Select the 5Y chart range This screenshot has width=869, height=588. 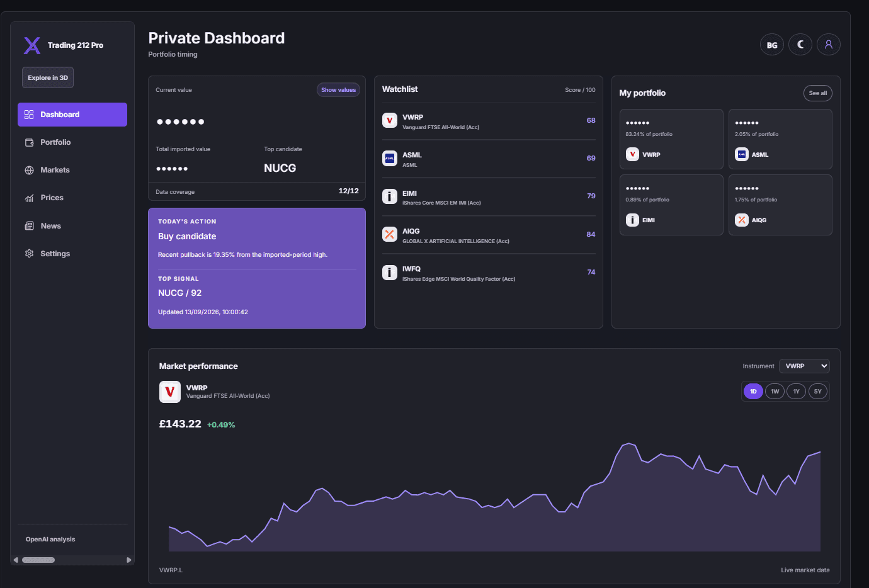(818, 392)
